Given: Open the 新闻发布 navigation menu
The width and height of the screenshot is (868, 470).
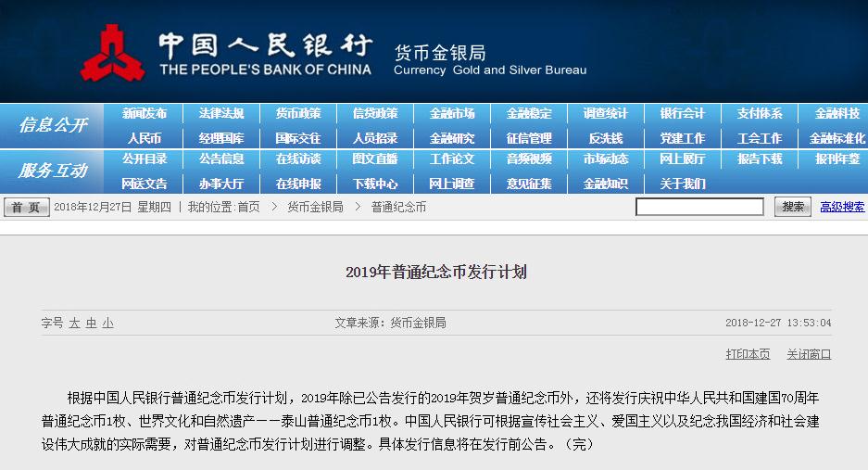Looking at the screenshot, I should point(145,114).
